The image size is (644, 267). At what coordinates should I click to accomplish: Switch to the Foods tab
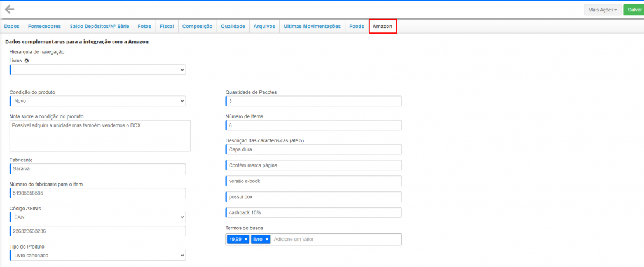pyautogui.click(x=357, y=26)
